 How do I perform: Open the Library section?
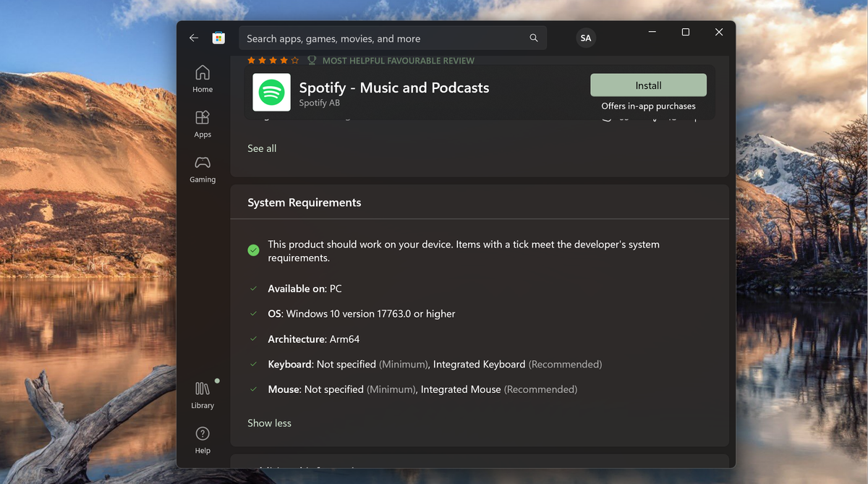[203, 395]
